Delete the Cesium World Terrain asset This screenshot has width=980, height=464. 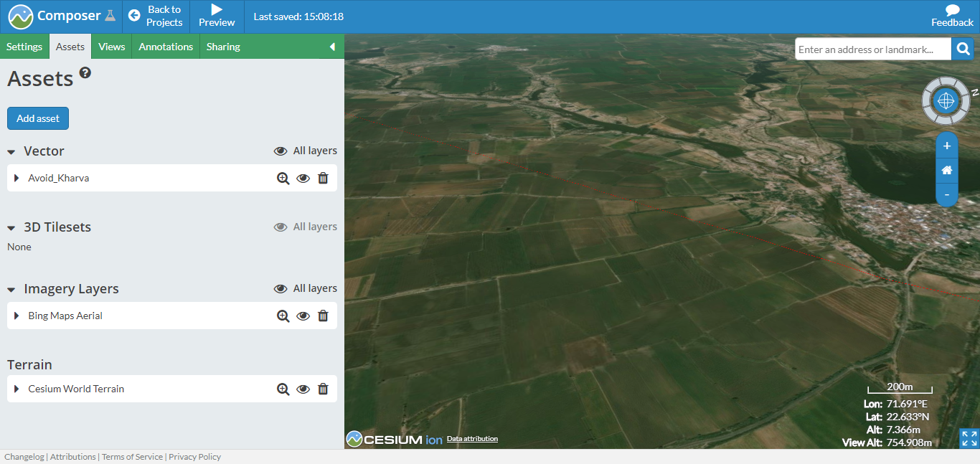tap(323, 389)
